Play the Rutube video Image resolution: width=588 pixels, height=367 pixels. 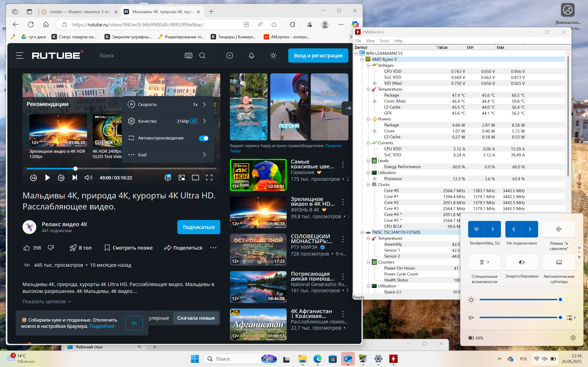[x=48, y=178]
